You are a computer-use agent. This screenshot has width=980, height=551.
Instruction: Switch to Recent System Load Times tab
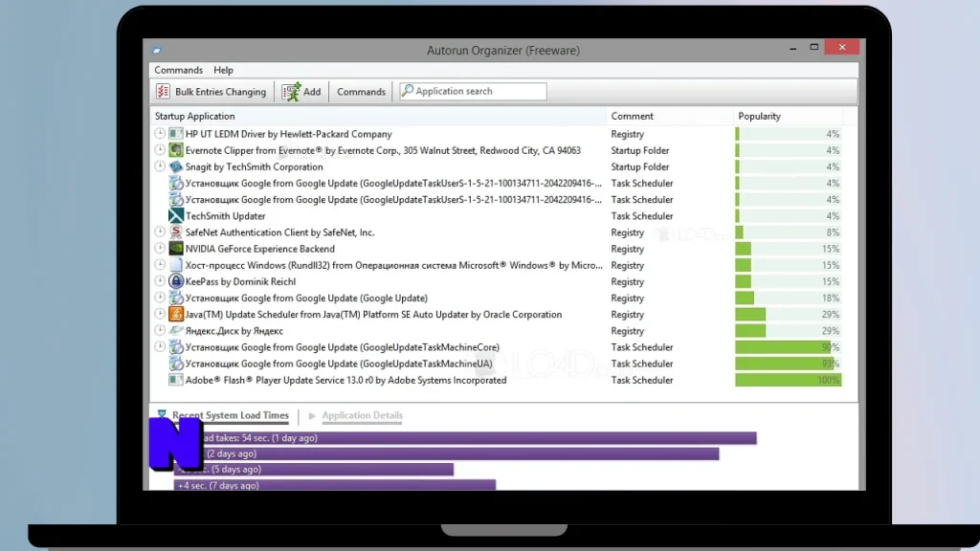(x=230, y=415)
